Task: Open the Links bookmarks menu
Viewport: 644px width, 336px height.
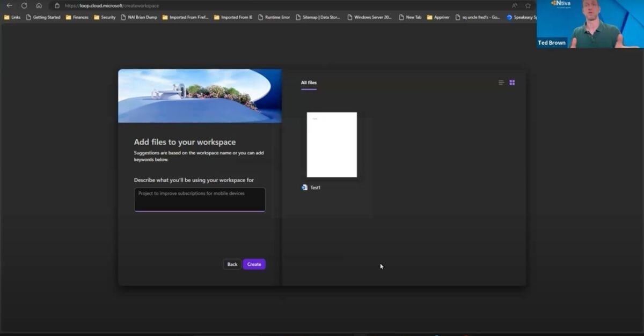Action: [x=12, y=17]
